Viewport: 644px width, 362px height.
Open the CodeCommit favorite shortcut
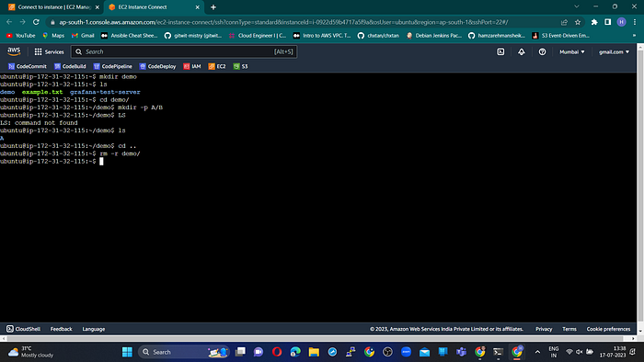[28, 66]
